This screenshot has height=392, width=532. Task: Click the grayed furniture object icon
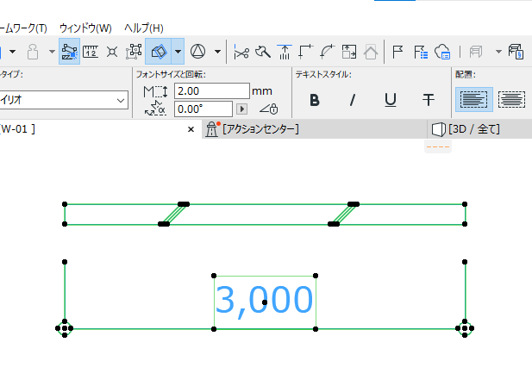click(x=476, y=52)
